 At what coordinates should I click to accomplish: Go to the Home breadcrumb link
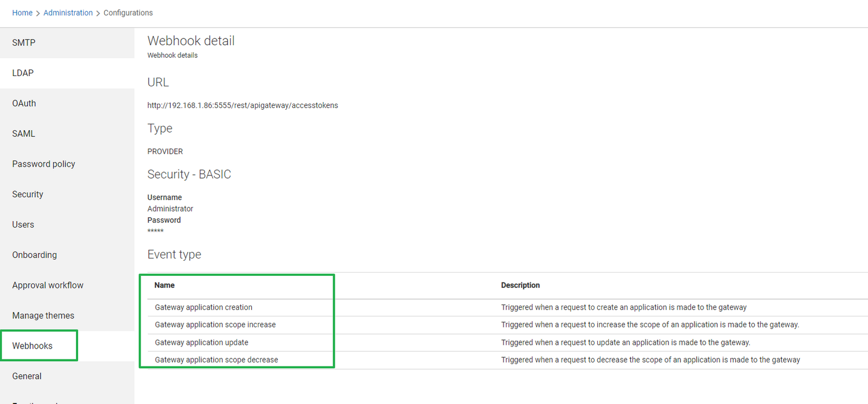(22, 12)
